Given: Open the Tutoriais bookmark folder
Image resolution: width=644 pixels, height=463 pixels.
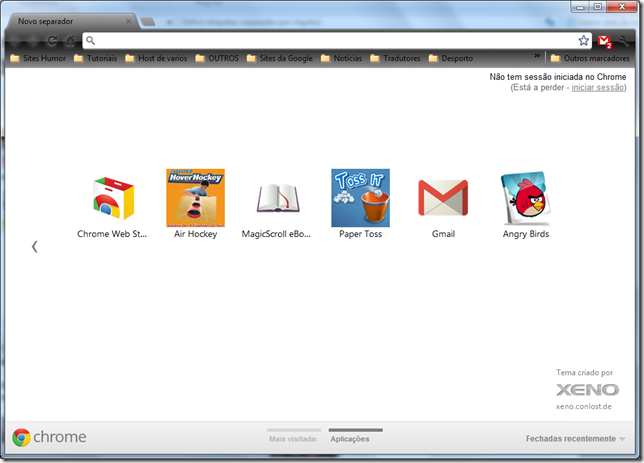Looking at the screenshot, I should [x=96, y=58].
